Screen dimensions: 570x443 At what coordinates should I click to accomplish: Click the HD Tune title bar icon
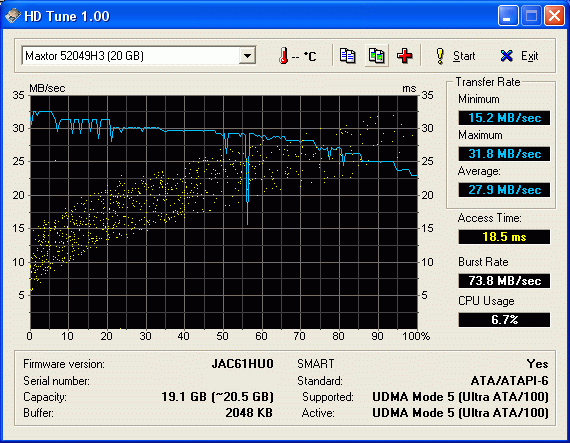click(12, 16)
